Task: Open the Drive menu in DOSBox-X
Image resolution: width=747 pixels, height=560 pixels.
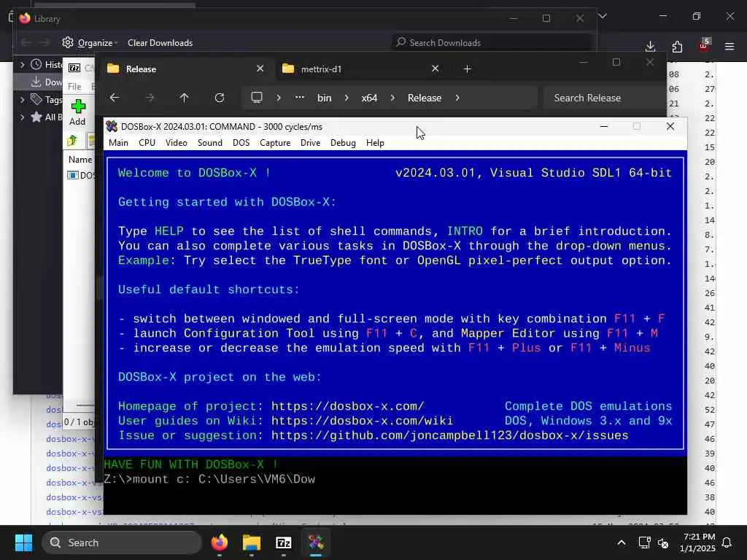Action: coord(310,143)
